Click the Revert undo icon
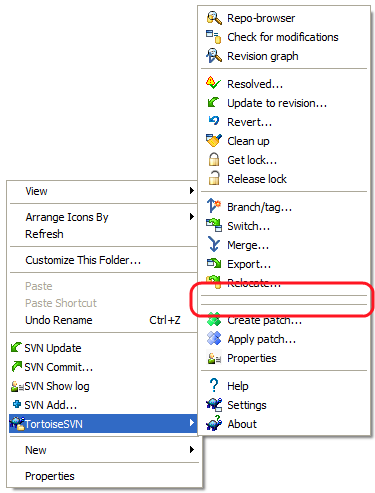The image size is (375, 493). point(214,121)
